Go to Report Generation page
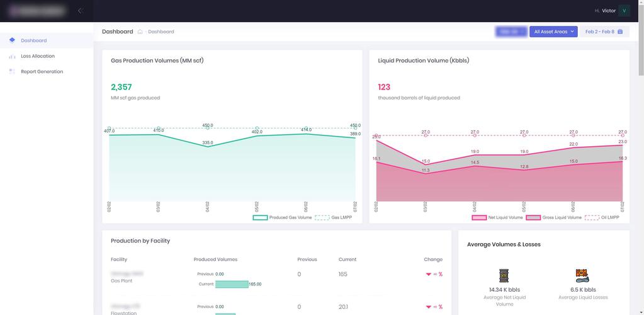 coord(42,72)
